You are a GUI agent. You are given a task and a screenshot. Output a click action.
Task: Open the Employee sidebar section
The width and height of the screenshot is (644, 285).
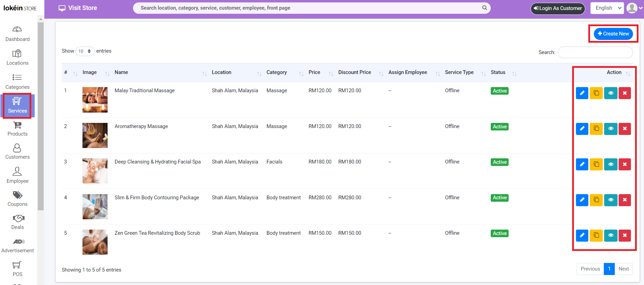click(17, 176)
